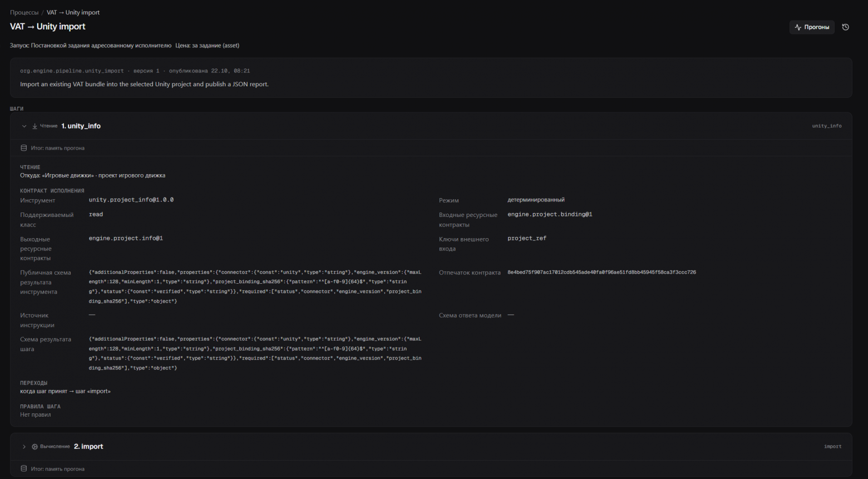Click the read supported class value
The height and width of the screenshot is (479, 868).
pos(96,214)
